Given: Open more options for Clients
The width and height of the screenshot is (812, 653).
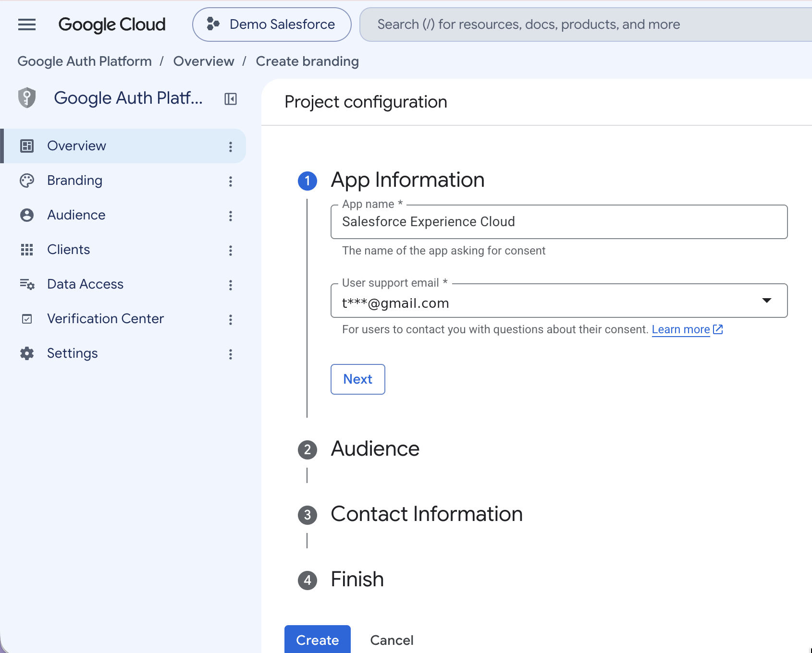Looking at the screenshot, I should click(x=231, y=251).
